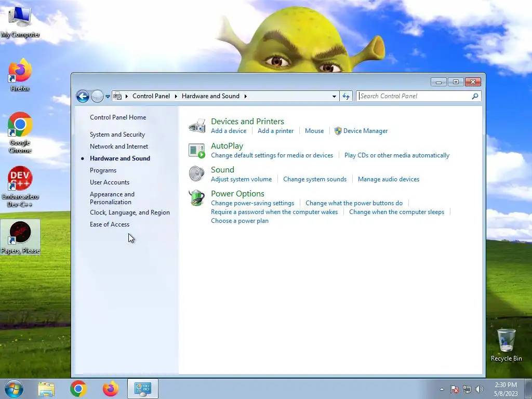Open Mouse settings link
Image resolution: width=532 pixels, height=399 pixels.
[314, 131]
